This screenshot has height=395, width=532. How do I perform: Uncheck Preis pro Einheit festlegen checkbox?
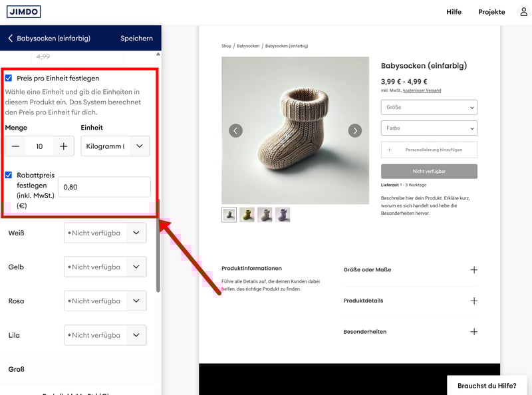coord(9,78)
